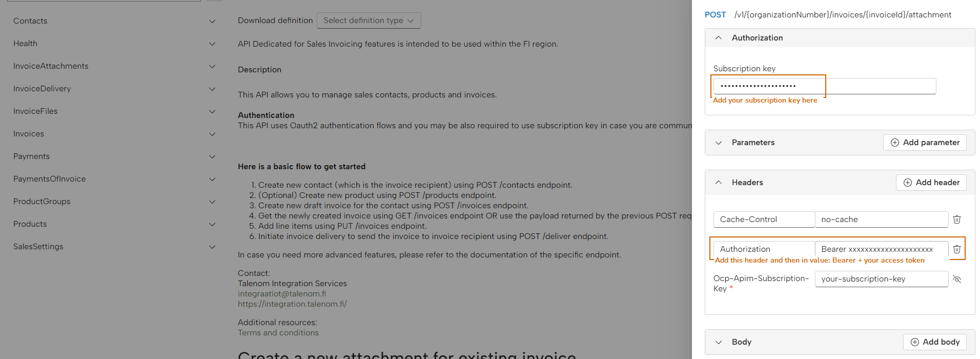Expand the Body section chevron
The height and width of the screenshot is (359, 980).
pos(719,342)
